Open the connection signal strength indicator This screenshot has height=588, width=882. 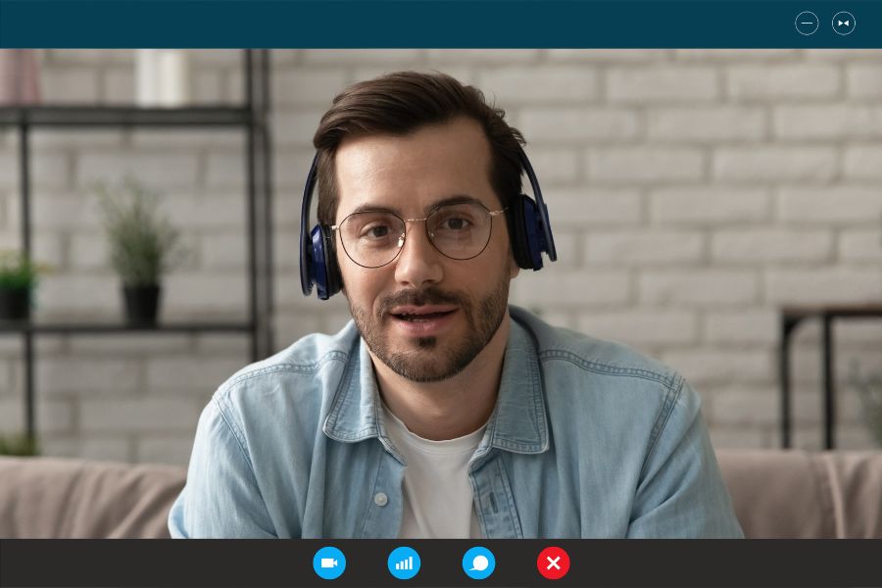coord(404,563)
